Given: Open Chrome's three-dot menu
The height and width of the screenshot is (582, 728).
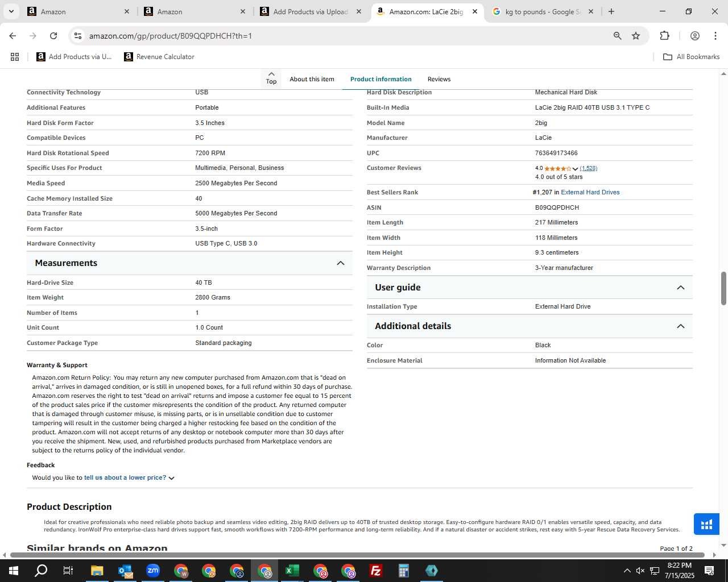Looking at the screenshot, I should click(x=715, y=36).
